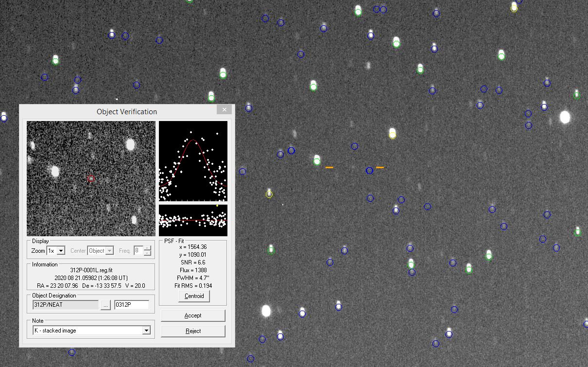The image size is (588, 367).
Task: Decrease the Freq. value with the down arrow
Action: pos(147,253)
